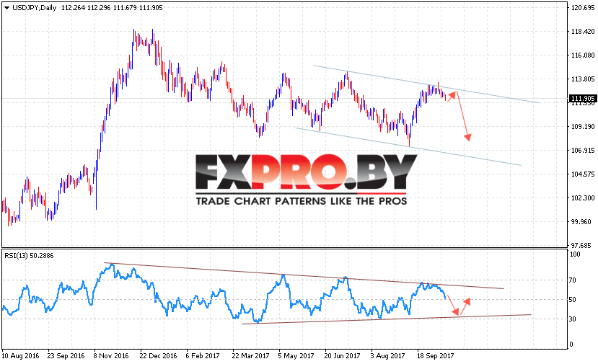Select the 3 Aug 2017 date label
The height and width of the screenshot is (364, 598).
pos(388,356)
